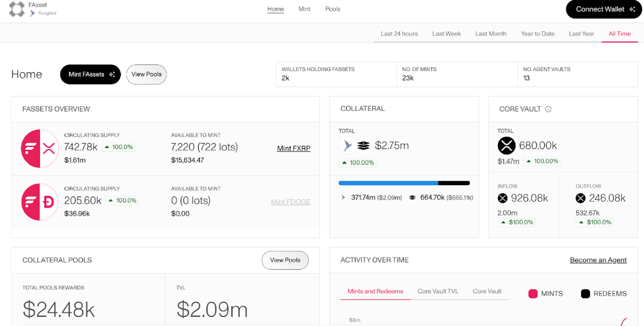Click the FDOGE token icon
Viewport: 644px width, 326px height.
(40, 202)
